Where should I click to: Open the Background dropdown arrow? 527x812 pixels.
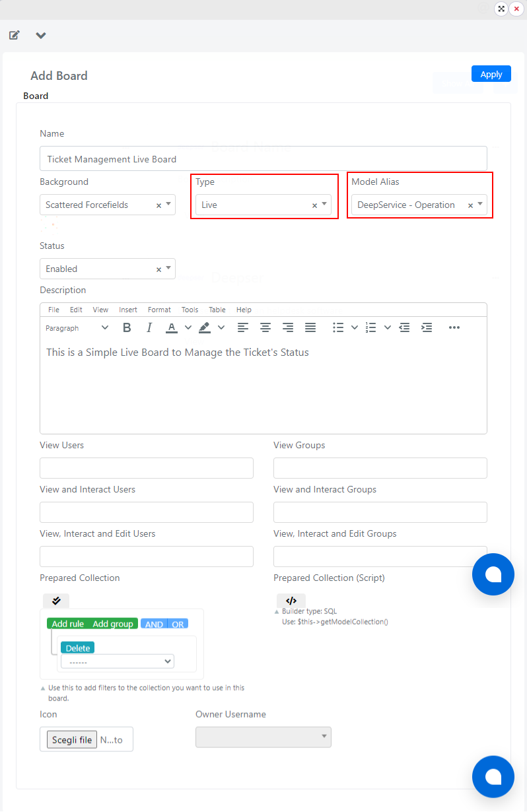pos(168,204)
